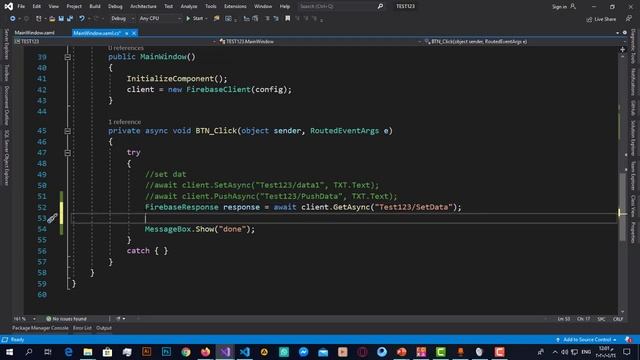Screen dimensions: 640x360
Task: Open the Visual Studio taskbar icon
Action: (225, 352)
